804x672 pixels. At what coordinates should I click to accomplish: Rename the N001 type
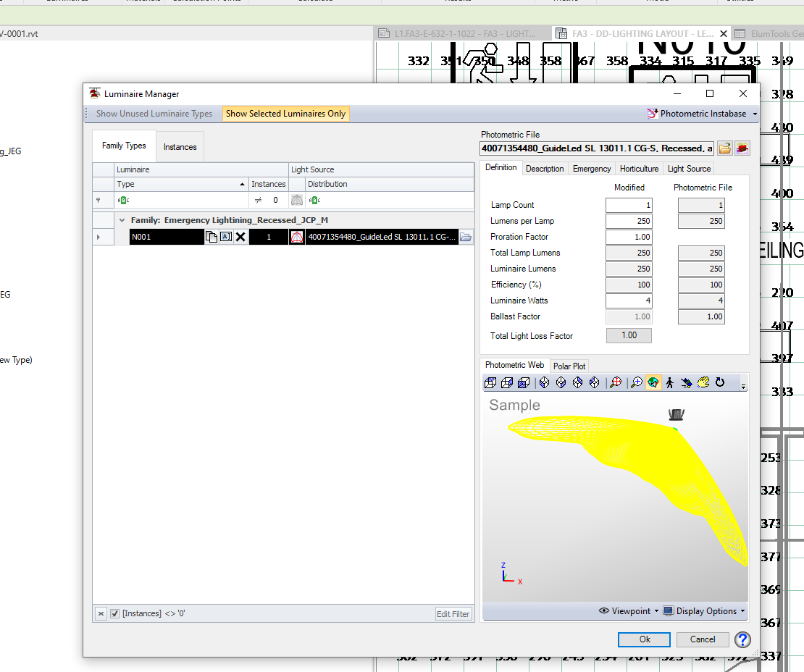[x=225, y=237]
